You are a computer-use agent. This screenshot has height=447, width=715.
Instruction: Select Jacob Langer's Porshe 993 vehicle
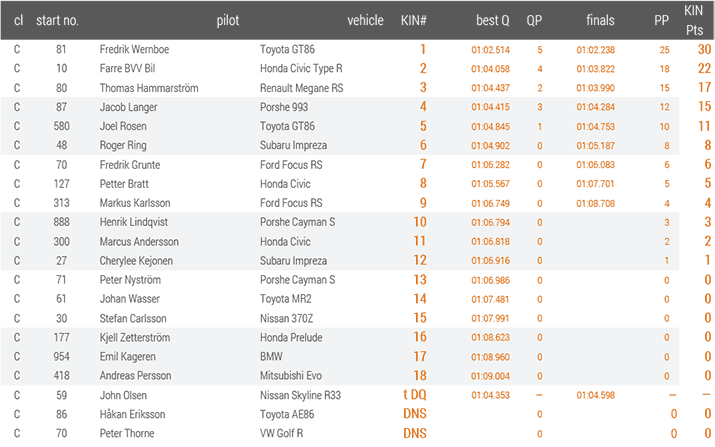click(284, 107)
